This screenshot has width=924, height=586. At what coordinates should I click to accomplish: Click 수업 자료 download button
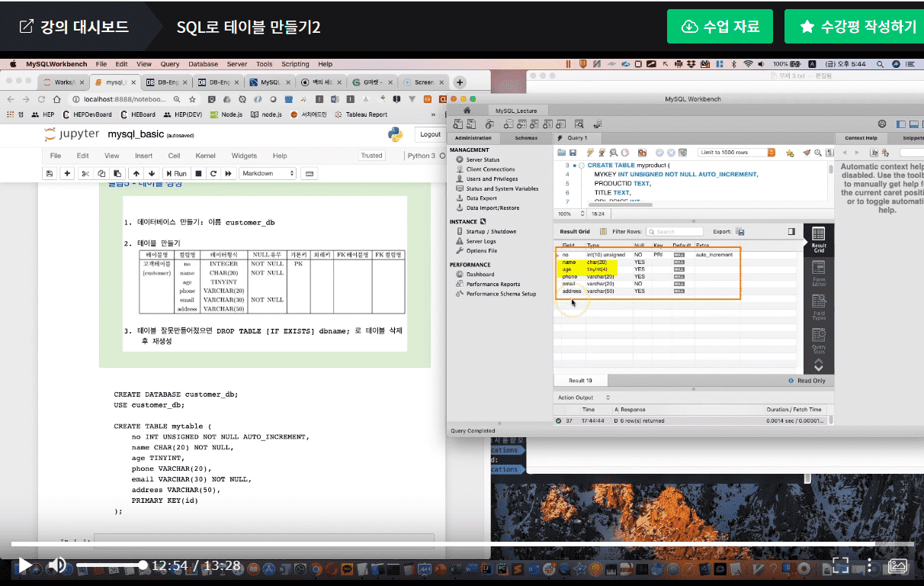coord(720,27)
